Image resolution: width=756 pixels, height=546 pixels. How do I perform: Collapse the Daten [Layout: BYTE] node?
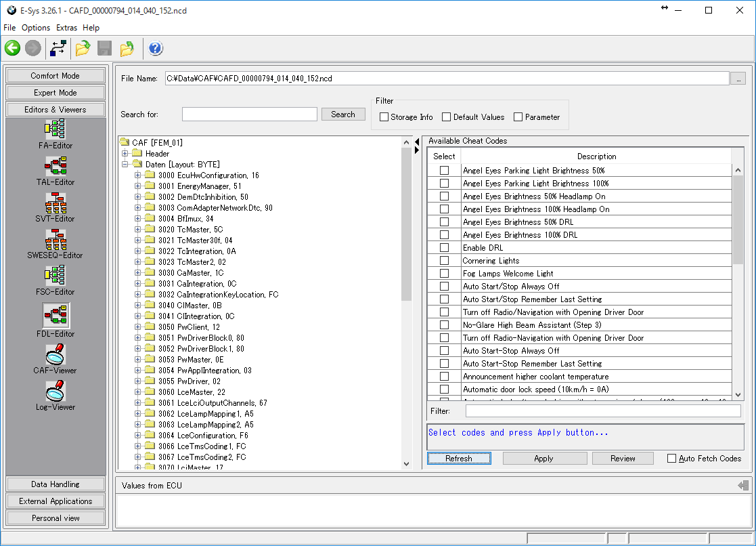click(125, 164)
